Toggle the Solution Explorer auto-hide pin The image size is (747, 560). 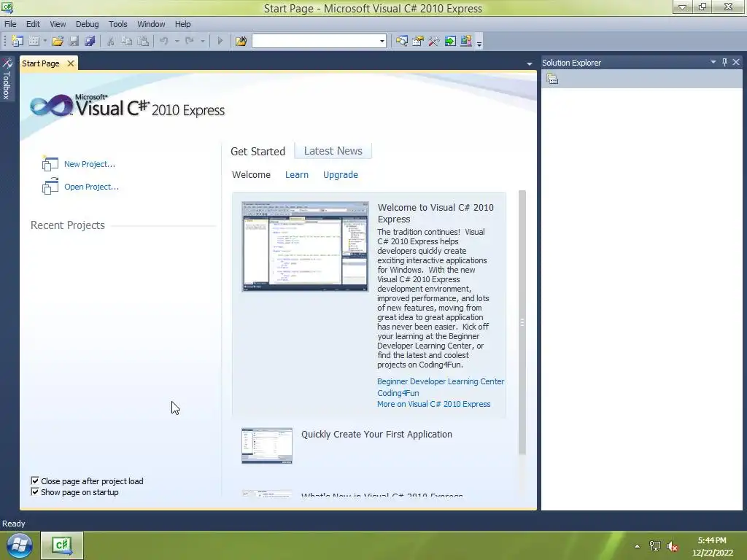(724, 62)
